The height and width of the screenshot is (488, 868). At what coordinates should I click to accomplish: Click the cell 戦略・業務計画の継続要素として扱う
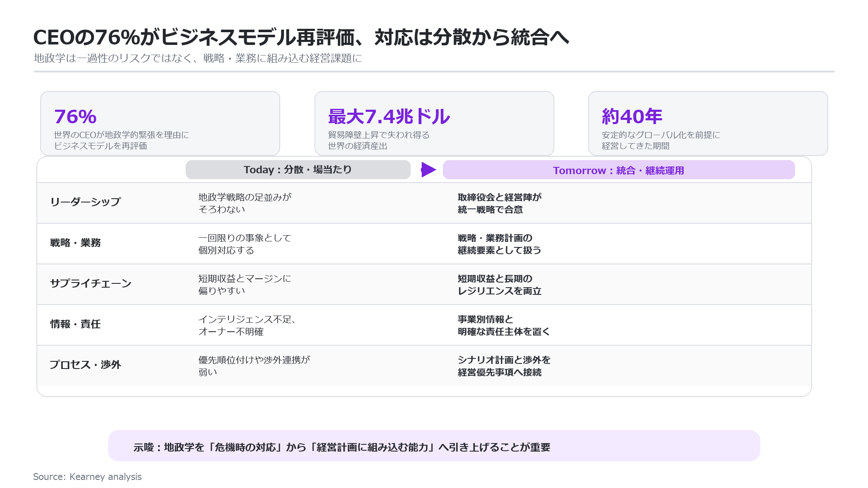500,244
